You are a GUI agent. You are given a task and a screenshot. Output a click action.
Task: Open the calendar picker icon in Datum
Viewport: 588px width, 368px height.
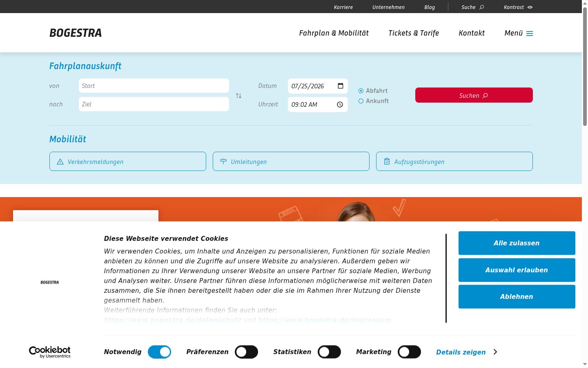pyautogui.click(x=341, y=86)
